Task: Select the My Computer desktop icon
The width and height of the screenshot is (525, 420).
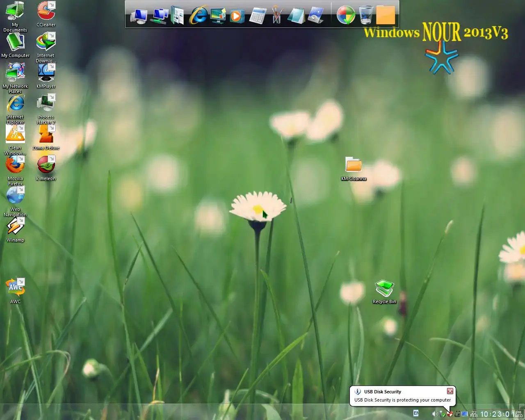Action: (15, 45)
